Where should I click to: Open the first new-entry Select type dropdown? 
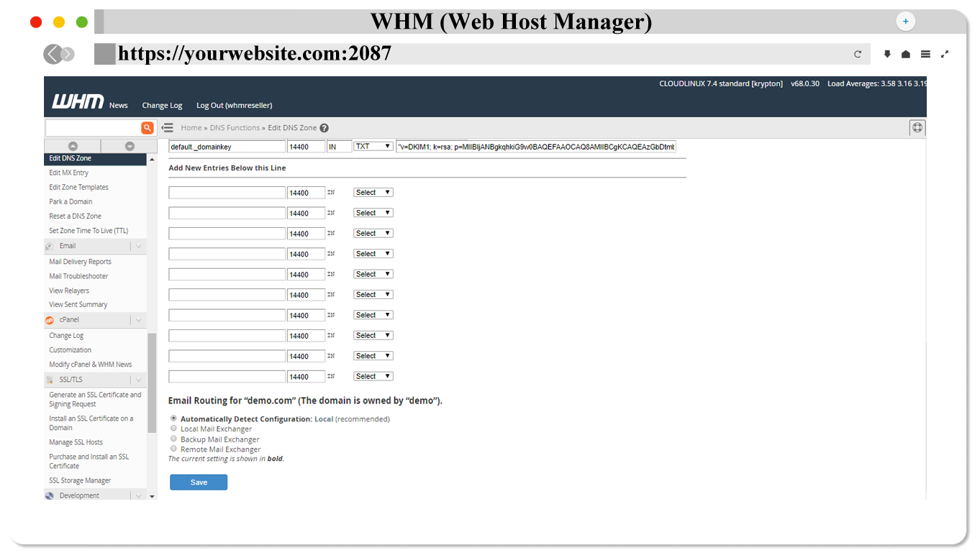point(373,192)
